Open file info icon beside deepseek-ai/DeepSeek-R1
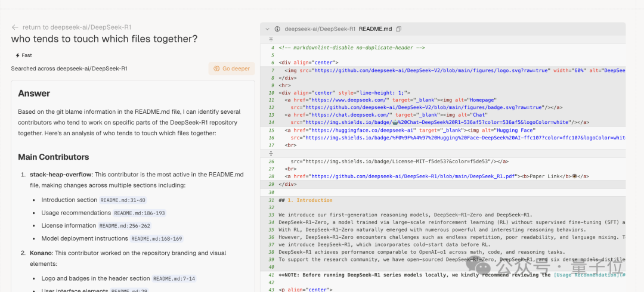The height and width of the screenshot is (292, 644). point(277,29)
